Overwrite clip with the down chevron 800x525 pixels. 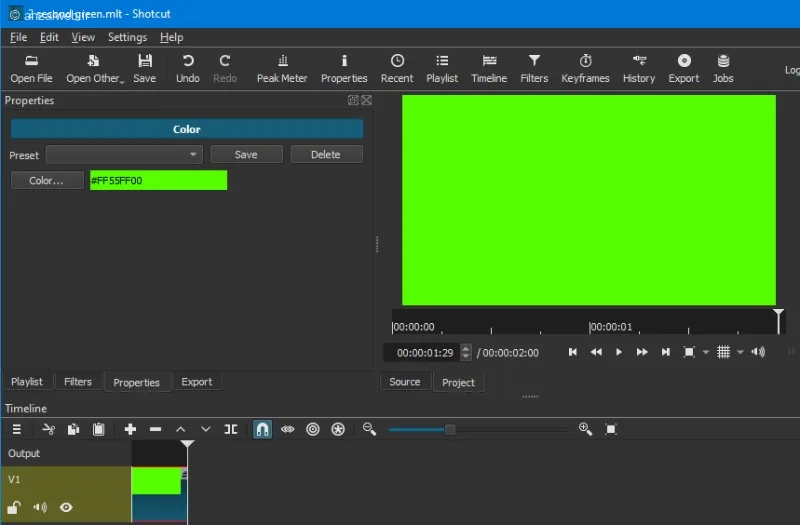coord(206,430)
